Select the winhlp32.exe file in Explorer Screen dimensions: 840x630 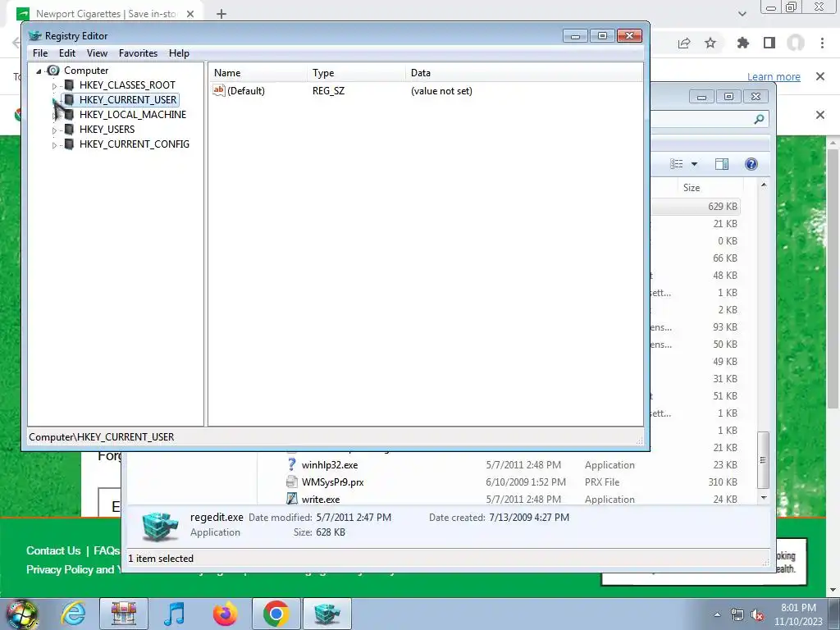point(330,465)
